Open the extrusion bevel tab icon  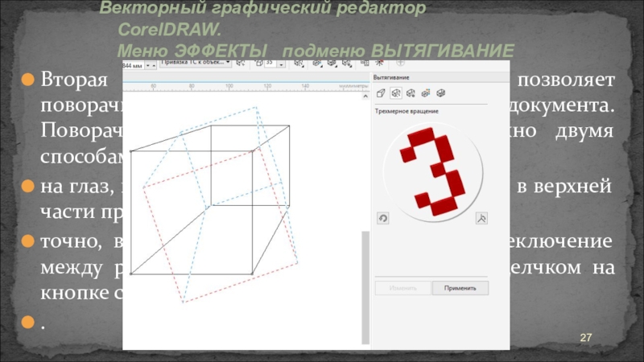[x=440, y=93]
